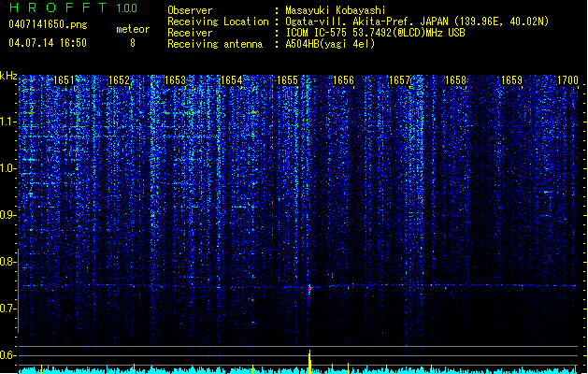Click the 1657 time marker

click(400, 80)
